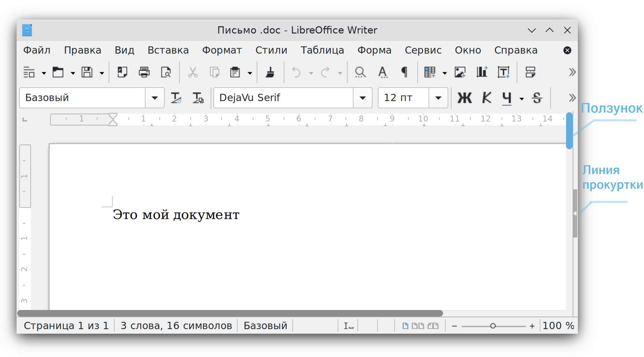Click the Insert Image icon
This screenshot has width=644, height=357.
tap(460, 73)
